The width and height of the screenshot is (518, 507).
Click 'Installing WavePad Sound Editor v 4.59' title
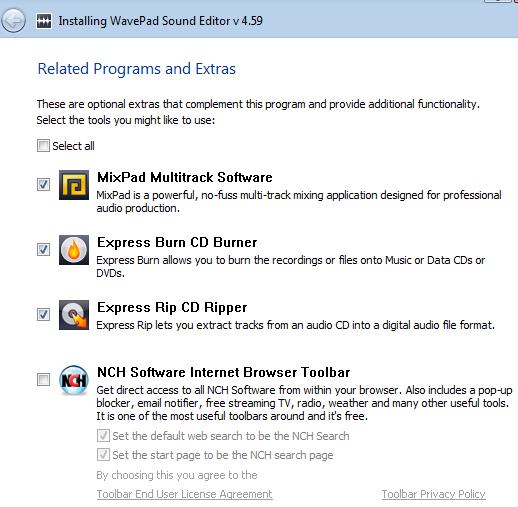tap(160, 21)
